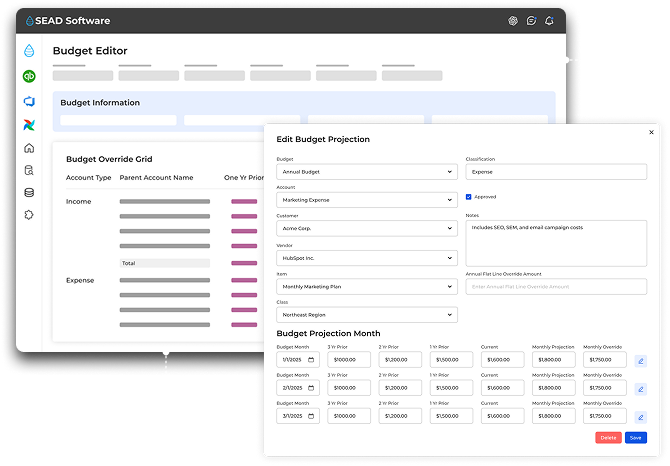Click 3 Yr Prior field in 1/1/2025 row
670x466 pixels.
point(349,360)
